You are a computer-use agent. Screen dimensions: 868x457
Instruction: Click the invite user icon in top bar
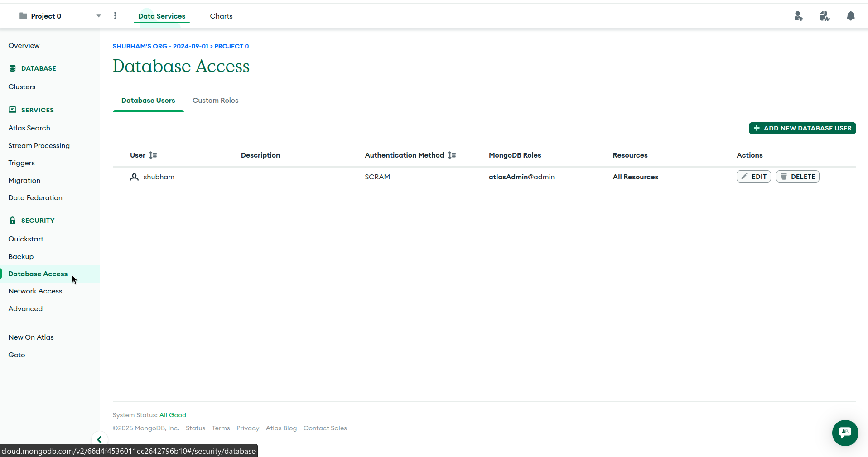click(799, 16)
